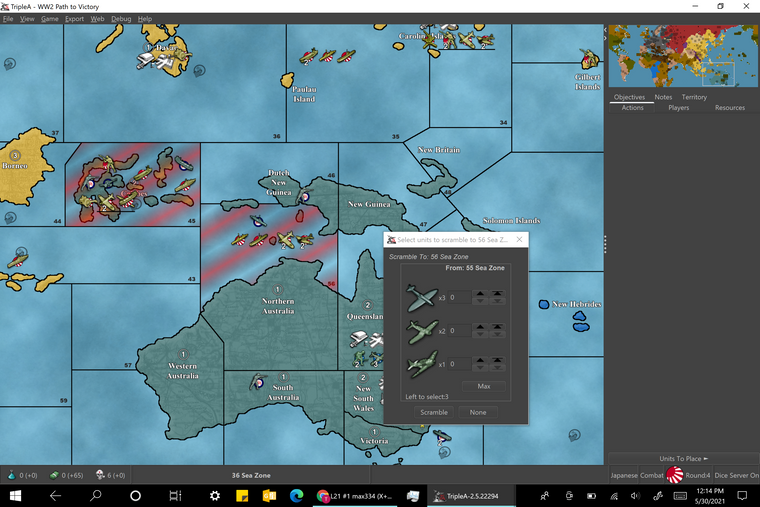Increase the x2 fighter count by one

(x=480, y=327)
